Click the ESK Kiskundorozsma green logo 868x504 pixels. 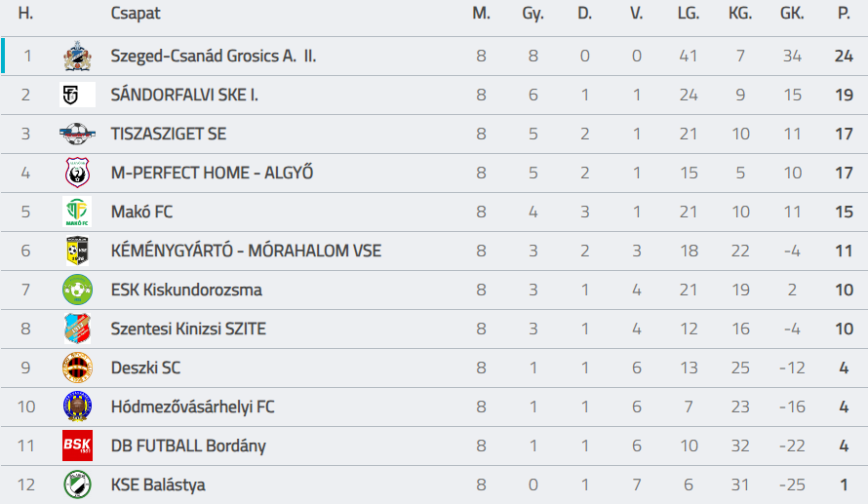tap(77, 290)
